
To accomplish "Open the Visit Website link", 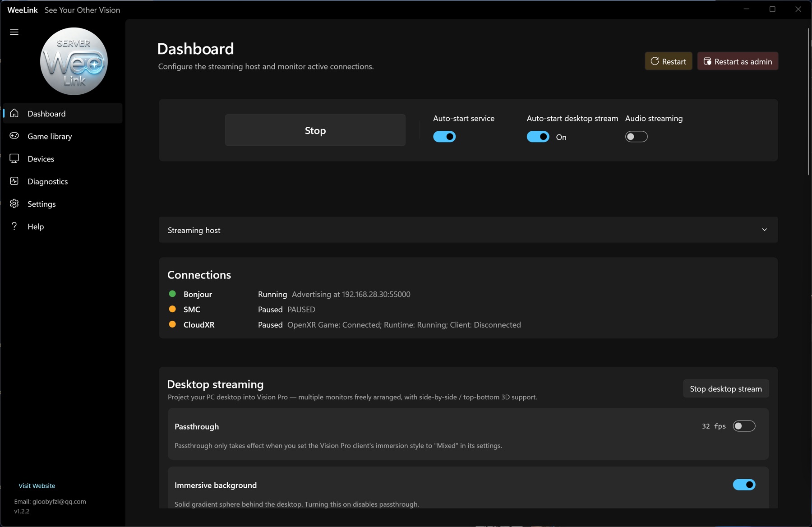I will point(37,486).
